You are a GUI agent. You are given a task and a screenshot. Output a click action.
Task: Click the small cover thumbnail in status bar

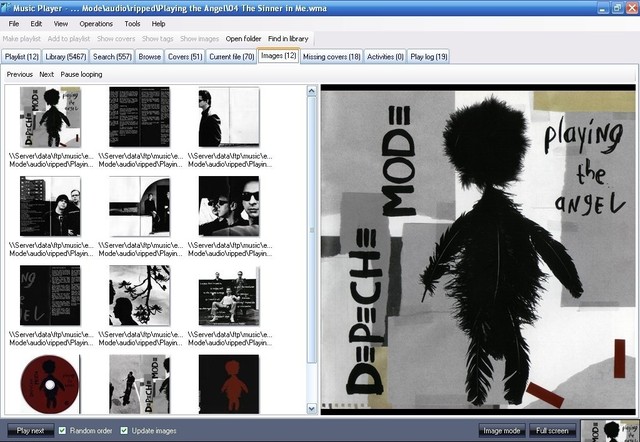[x=610, y=431]
